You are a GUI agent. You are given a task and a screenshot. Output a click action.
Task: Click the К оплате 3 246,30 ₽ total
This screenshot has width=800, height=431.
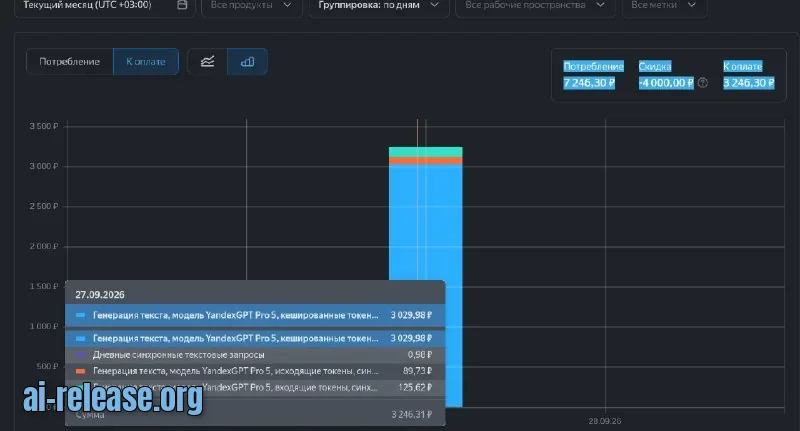(x=748, y=83)
